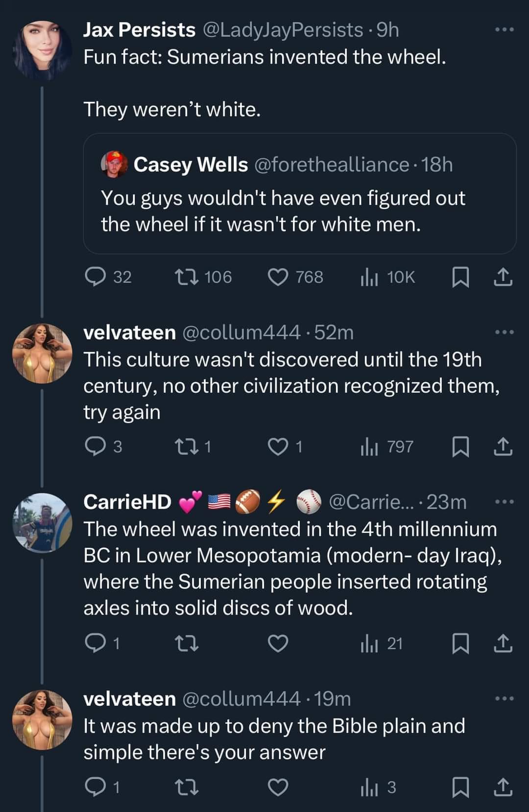
Task: Open more options on CarrieHD's reply
Action: [504, 502]
